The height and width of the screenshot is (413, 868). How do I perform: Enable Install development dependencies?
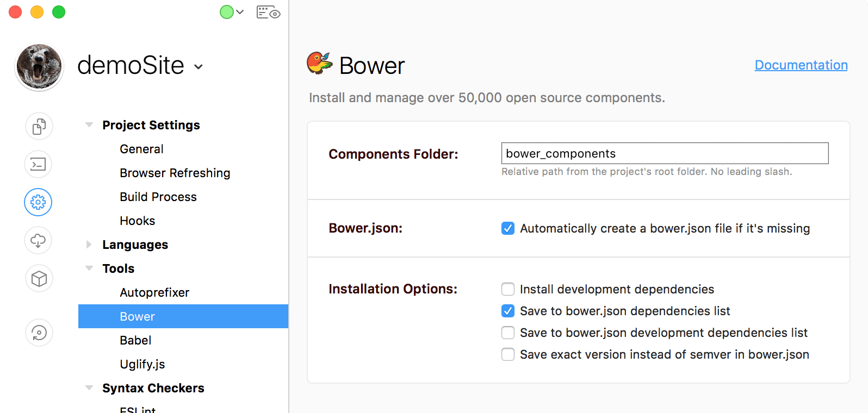pos(508,289)
